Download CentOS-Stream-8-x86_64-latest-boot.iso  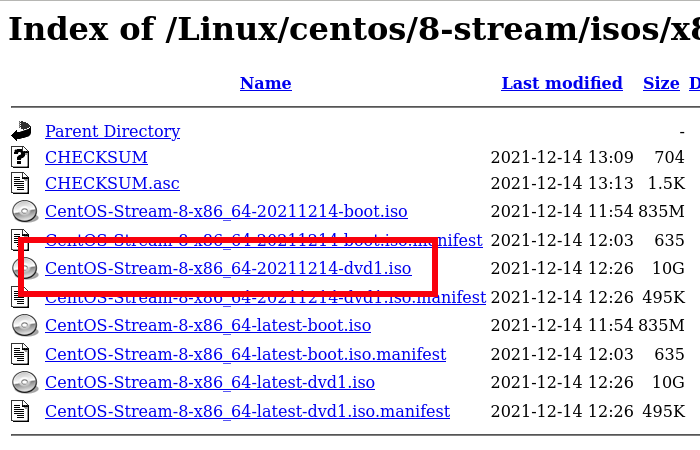(208, 326)
